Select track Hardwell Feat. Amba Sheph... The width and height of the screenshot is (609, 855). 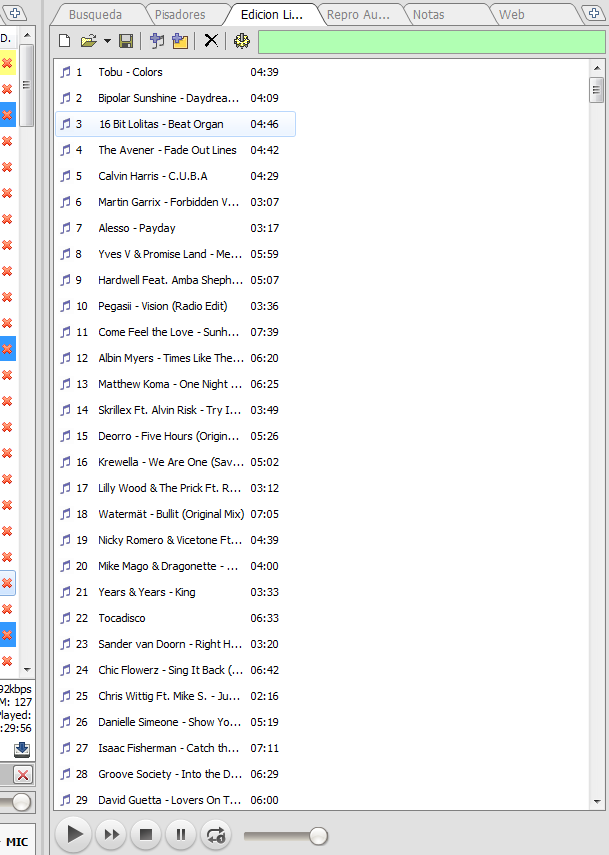coord(176,280)
